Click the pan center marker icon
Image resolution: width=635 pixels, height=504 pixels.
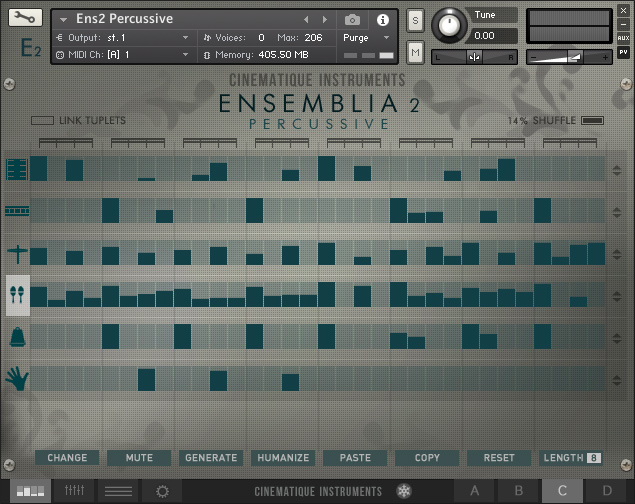point(474,57)
